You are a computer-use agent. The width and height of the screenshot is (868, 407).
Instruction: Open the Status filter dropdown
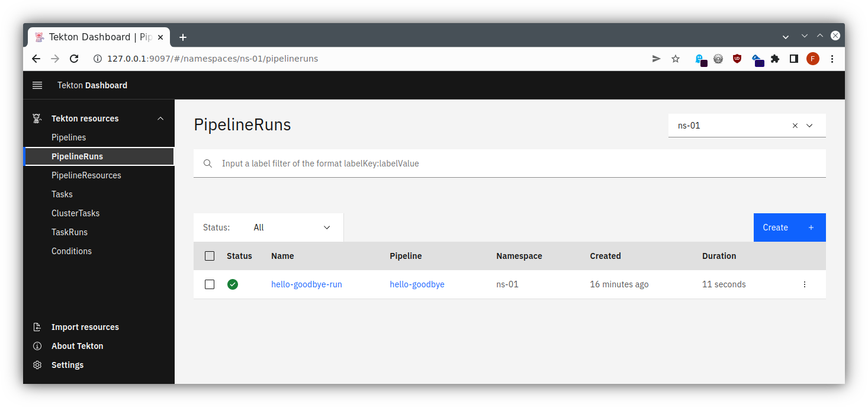point(291,227)
